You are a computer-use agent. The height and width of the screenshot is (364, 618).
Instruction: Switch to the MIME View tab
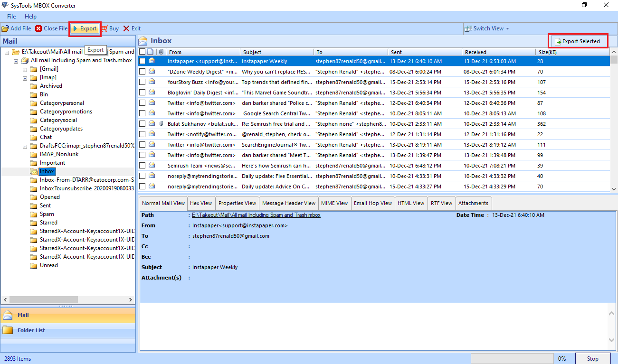[x=334, y=203]
